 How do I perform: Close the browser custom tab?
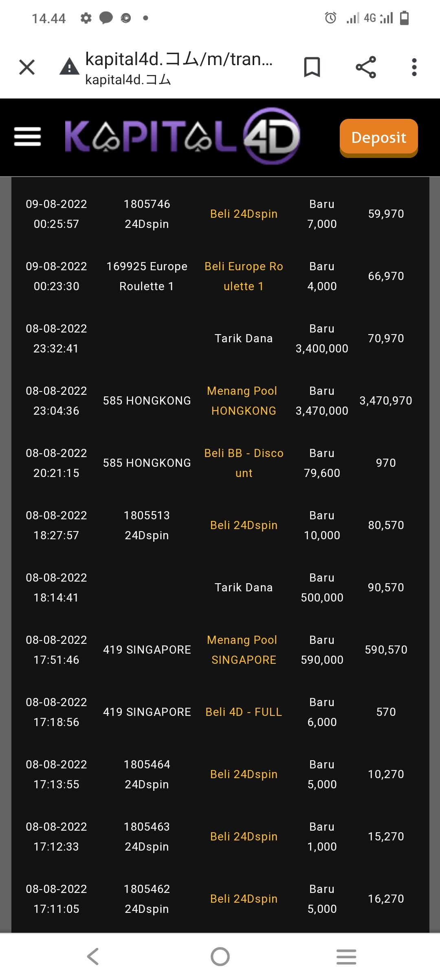pos(27,67)
